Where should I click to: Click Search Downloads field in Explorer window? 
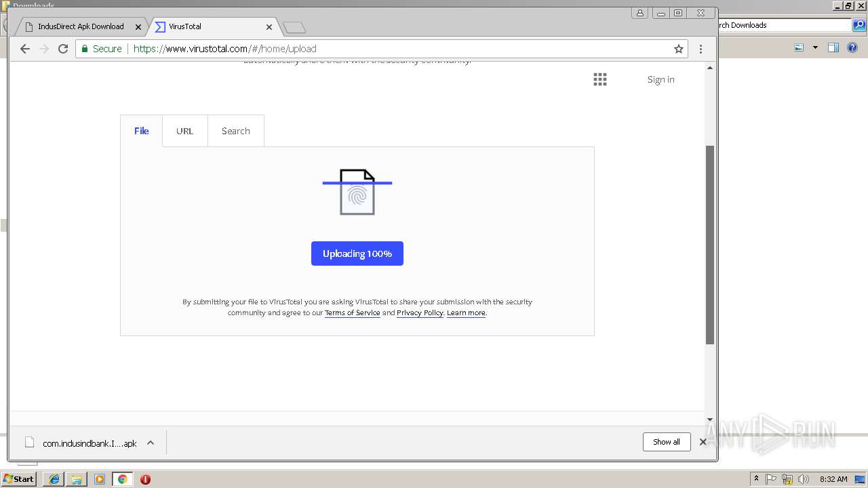783,25
